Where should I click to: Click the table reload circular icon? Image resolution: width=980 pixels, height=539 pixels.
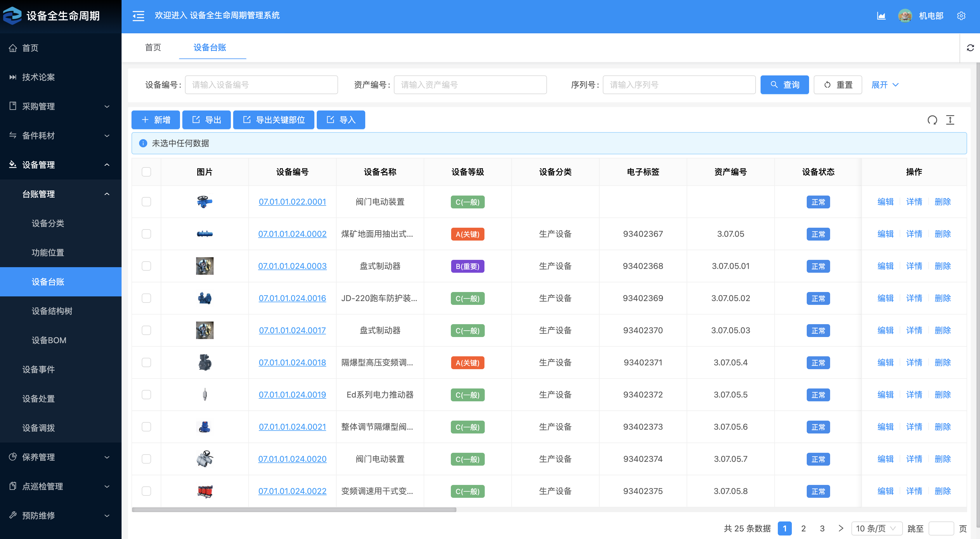[x=932, y=120]
